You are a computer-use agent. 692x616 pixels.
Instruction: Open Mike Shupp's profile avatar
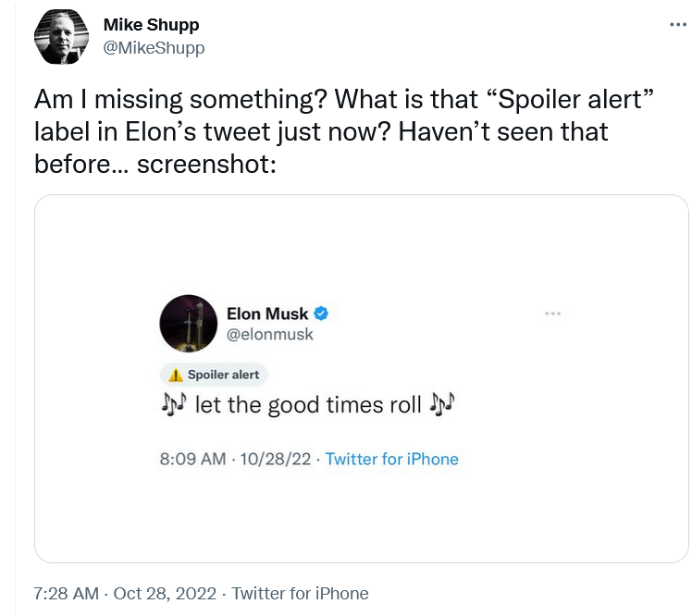click(x=61, y=37)
